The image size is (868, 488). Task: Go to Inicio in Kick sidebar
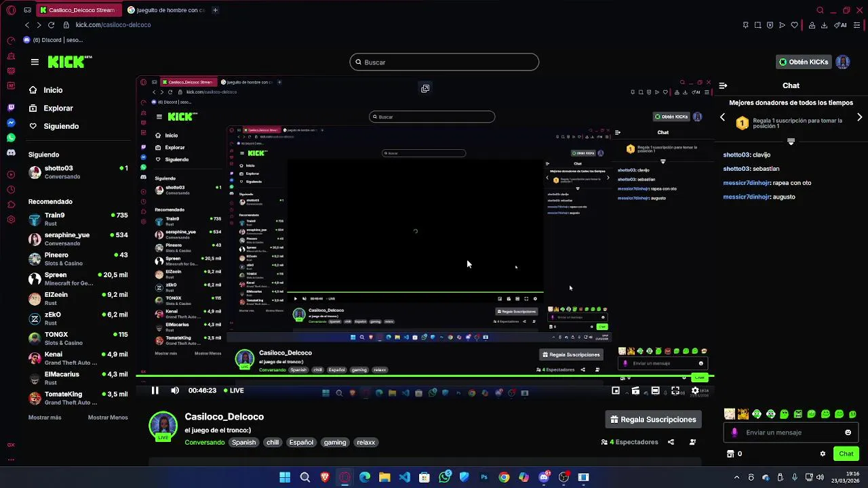46,90
